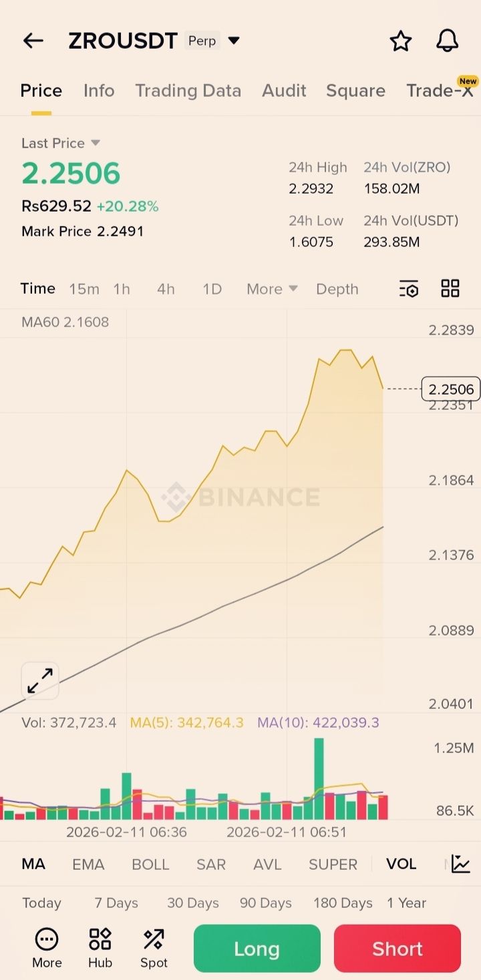Image resolution: width=481 pixels, height=980 pixels.
Task: Open the four-square chart layout icon
Action: pyautogui.click(x=450, y=289)
